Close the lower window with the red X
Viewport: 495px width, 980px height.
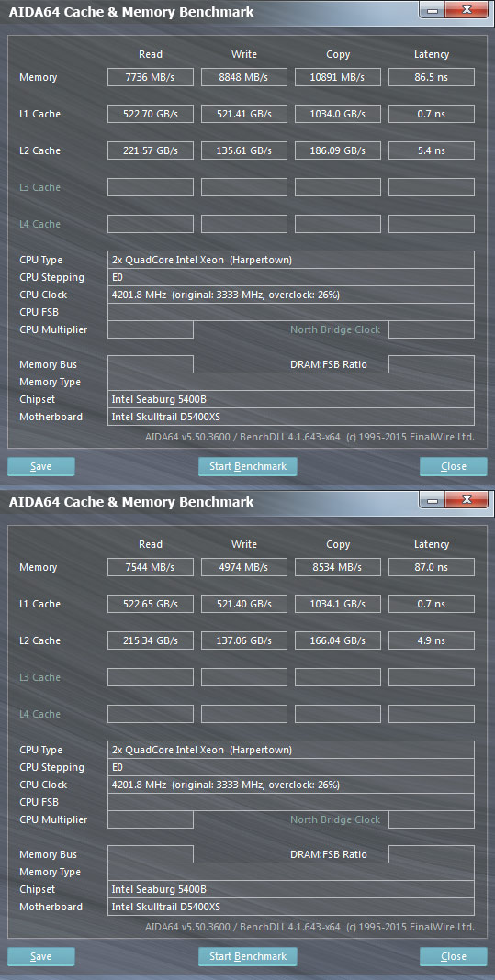(467, 500)
